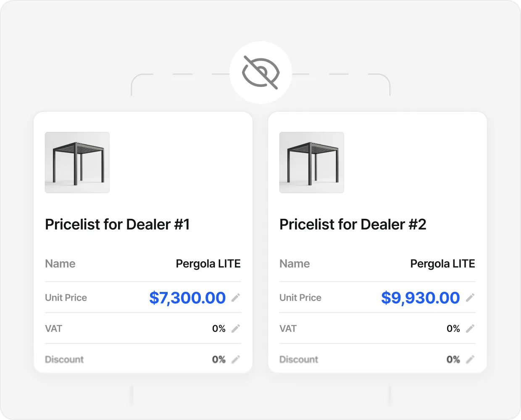
Task: Edit VAT pencil in Dealer #1 pricelist
Action: pos(236,328)
